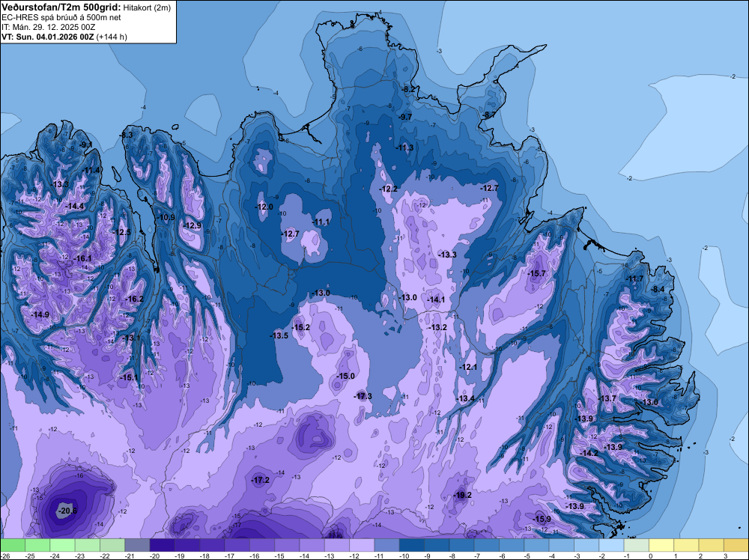Click the -15.9 station value
The image size is (749, 560).
542,519
